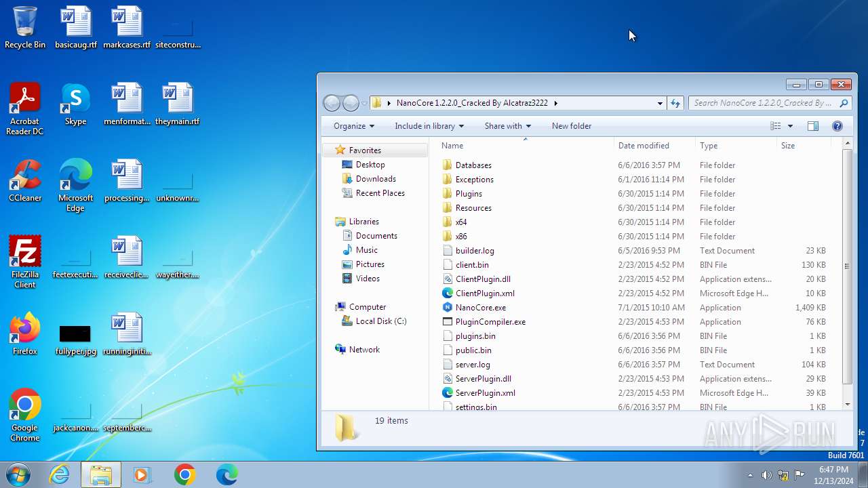The image size is (868, 488).
Task: Open Music library
Action: (366, 250)
